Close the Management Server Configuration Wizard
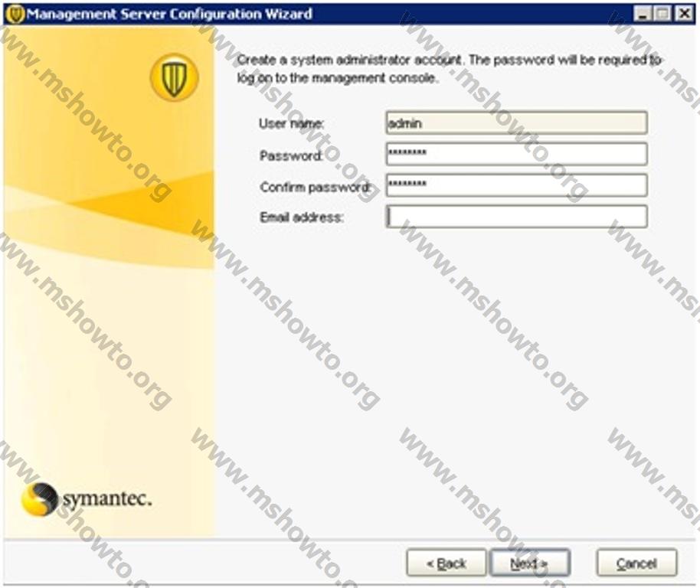The width and height of the screenshot is (700, 588). pyautogui.click(x=682, y=15)
